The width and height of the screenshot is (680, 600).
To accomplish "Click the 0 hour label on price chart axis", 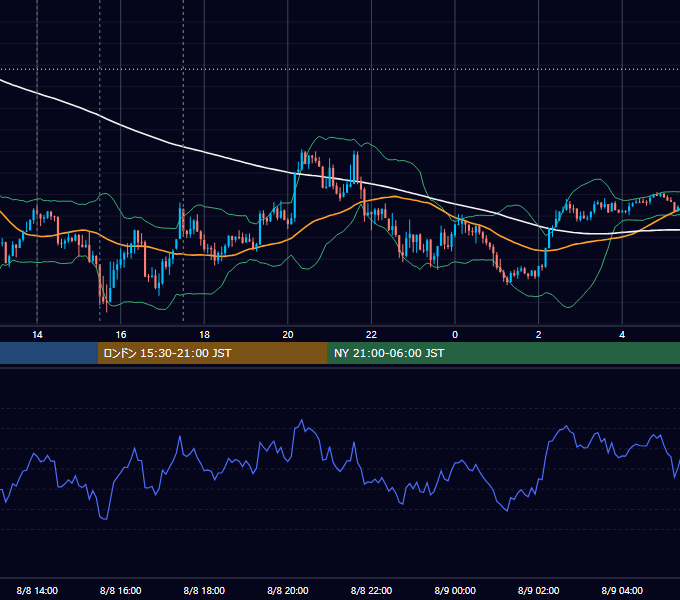I will tap(455, 335).
